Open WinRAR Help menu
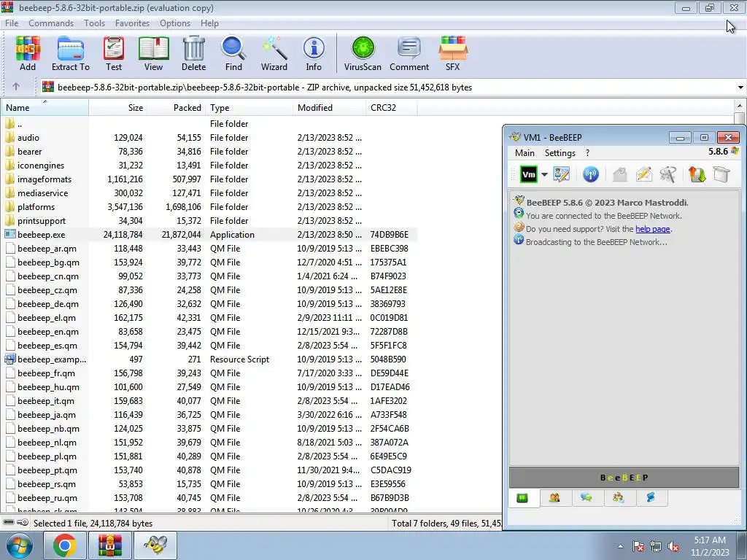 [209, 23]
